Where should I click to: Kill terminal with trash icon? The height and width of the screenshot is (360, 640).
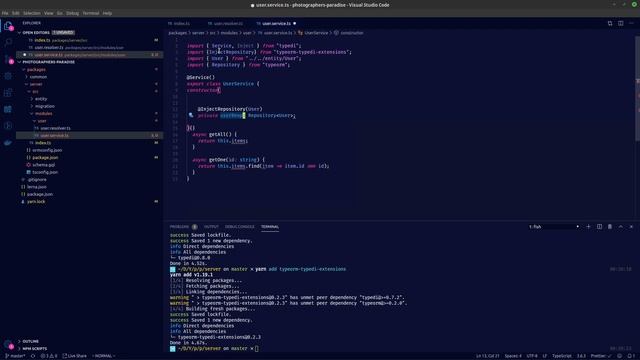pyautogui.click(x=610, y=227)
